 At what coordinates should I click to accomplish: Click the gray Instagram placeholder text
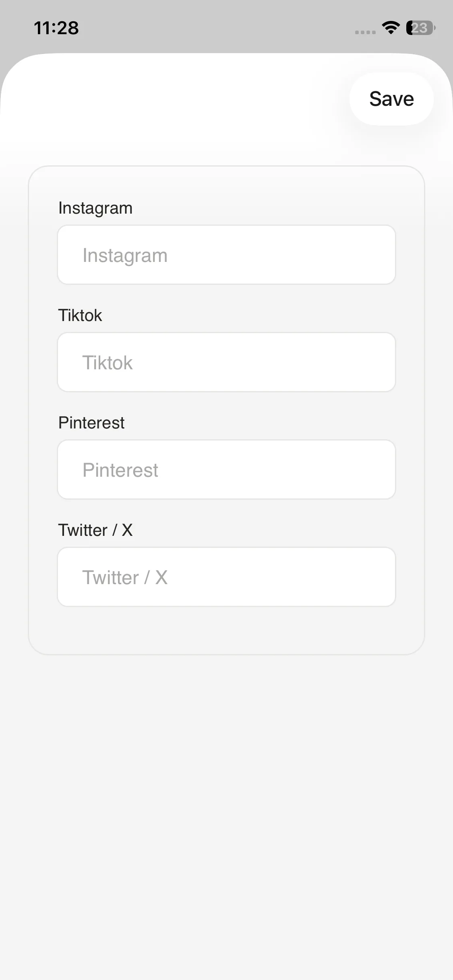pyautogui.click(x=125, y=255)
